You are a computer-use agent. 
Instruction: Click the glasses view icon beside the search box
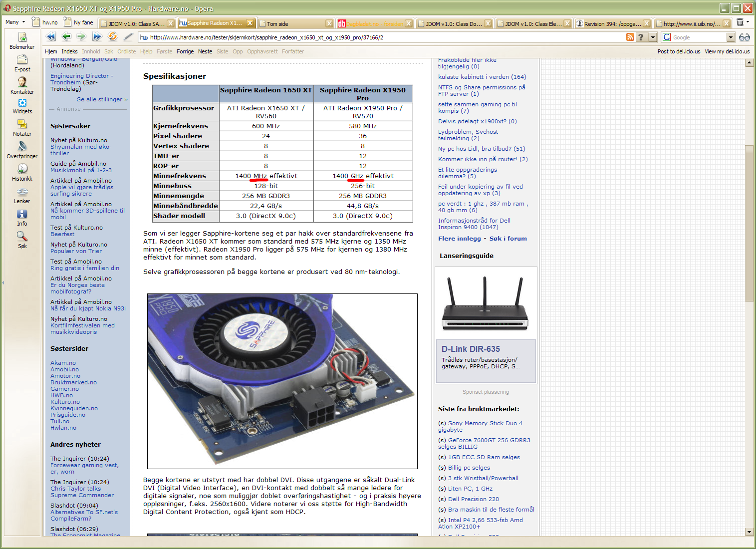click(x=744, y=37)
